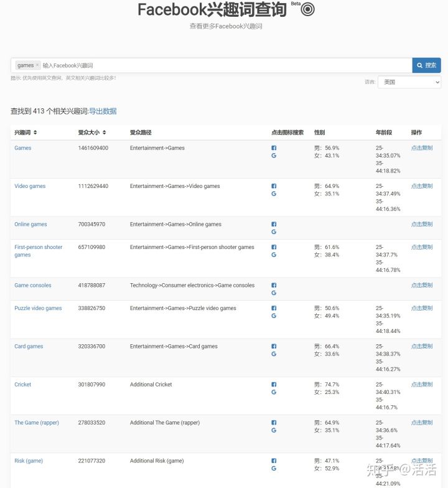The height and width of the screenshot is (488, 448).
Task: Click the path Entertainment->Games->Online games
Action: pos(175,224)
